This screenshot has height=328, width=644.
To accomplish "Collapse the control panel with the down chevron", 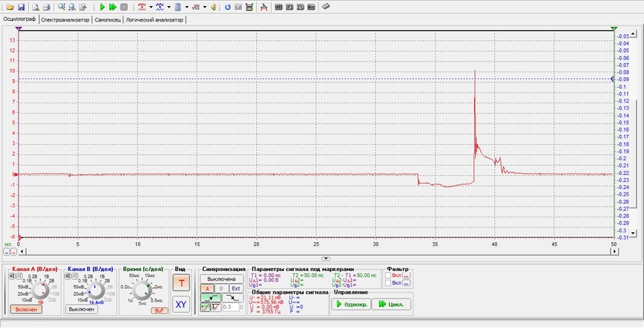I will pyautogui.click(x=326, y=259).
